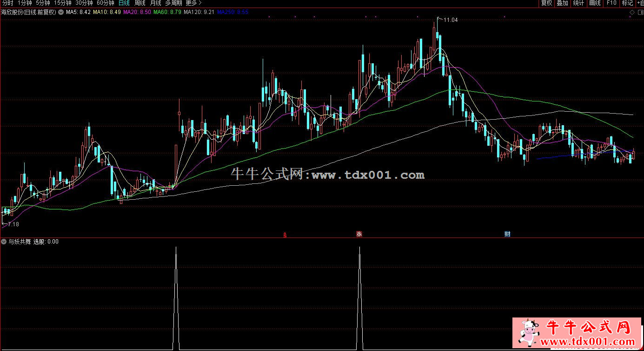This screenshot has height=351, width=644.
Task: Open the 复权 adjustment menu
Action: pyautogui.click(x=546, y=3)
